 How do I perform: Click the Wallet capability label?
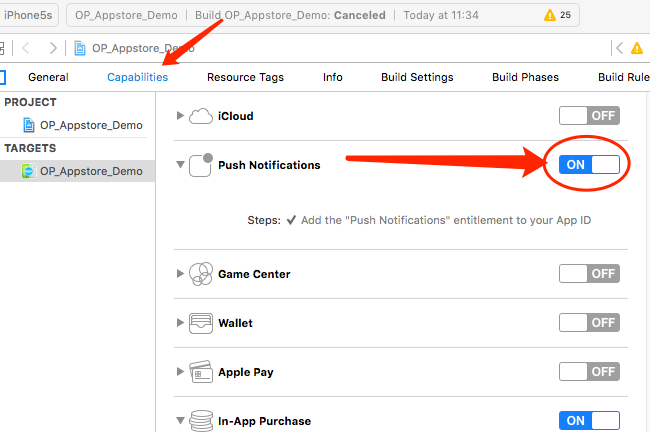(235, 323)
